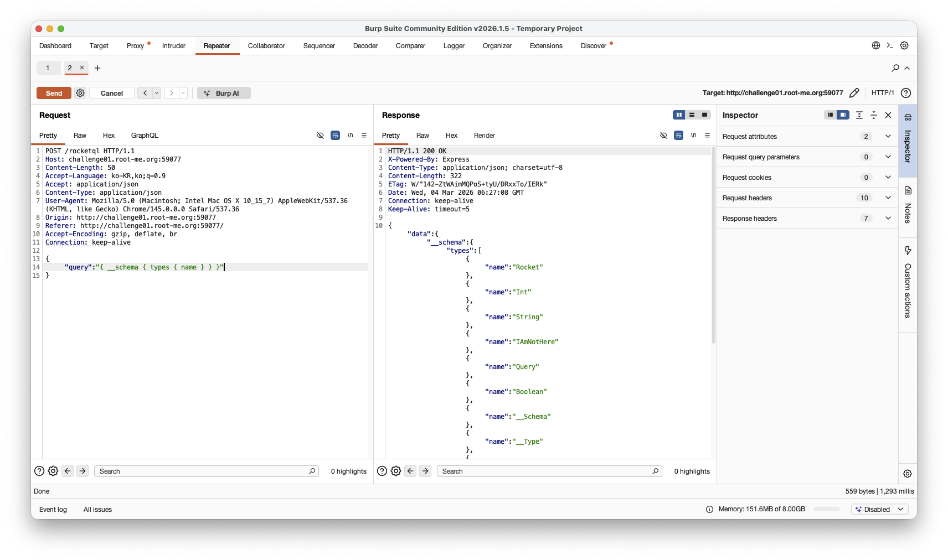Open the help icon beside HTTP/1
Image resolution: width=948 pixels, height=560 pixels.
(906, 93)
